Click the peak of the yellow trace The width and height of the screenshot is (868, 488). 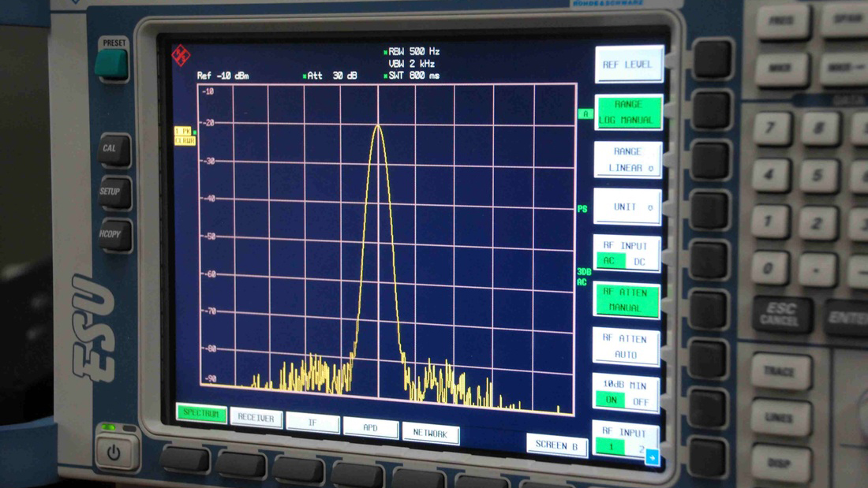378,126
